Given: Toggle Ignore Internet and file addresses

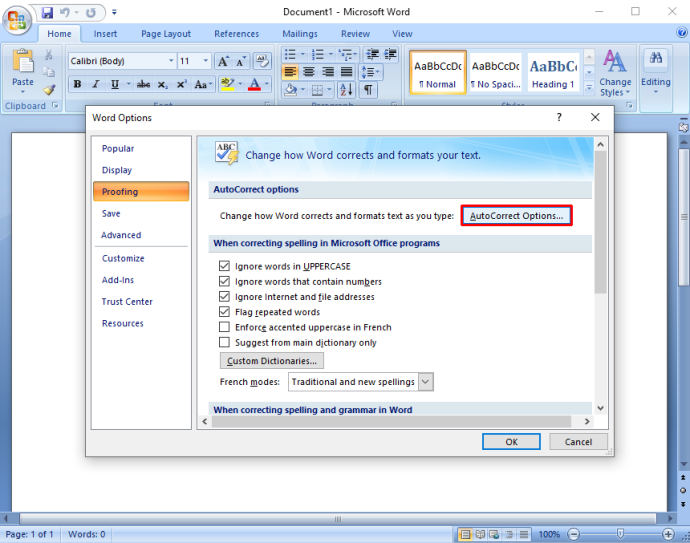Looking at the screenshot, I should coord(224,297).
